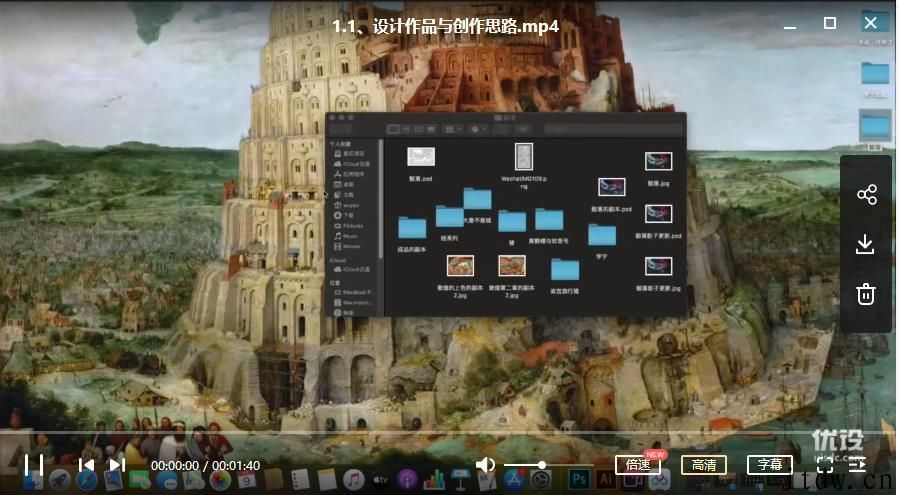Image resolution: width=899 pixels, height=495 pixels.
Task: Select the WechatIMG109.png file thumbnail
Action: 523,157
